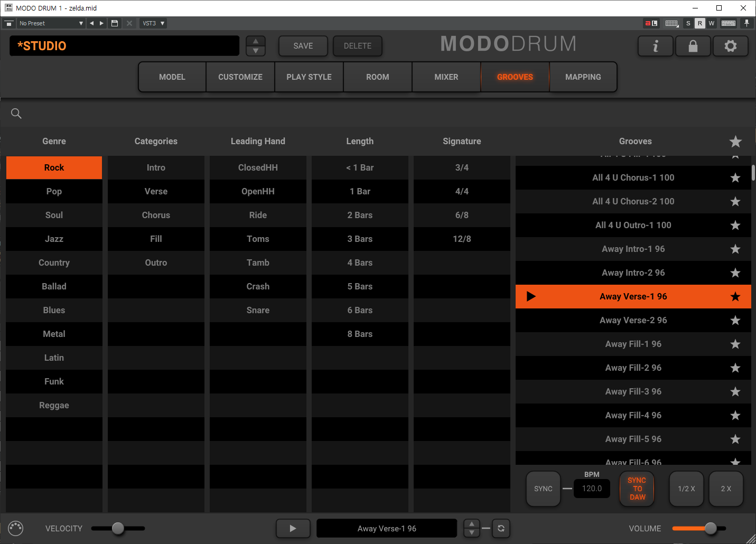Viewport: 756px width, 544px height.
Task: Filter by Ride leading hand
Action: [x=258, y=215]
